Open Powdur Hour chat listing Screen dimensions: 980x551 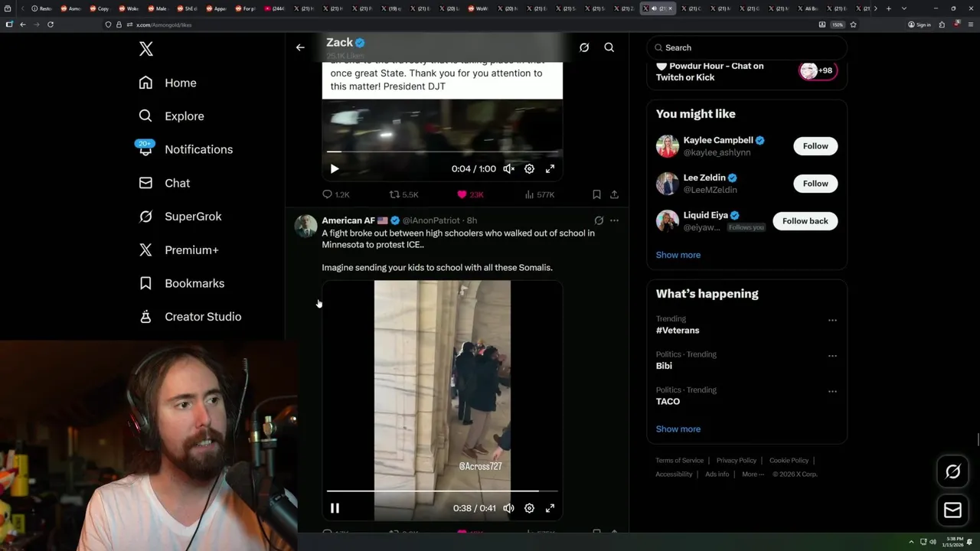[x=746, y=71]
